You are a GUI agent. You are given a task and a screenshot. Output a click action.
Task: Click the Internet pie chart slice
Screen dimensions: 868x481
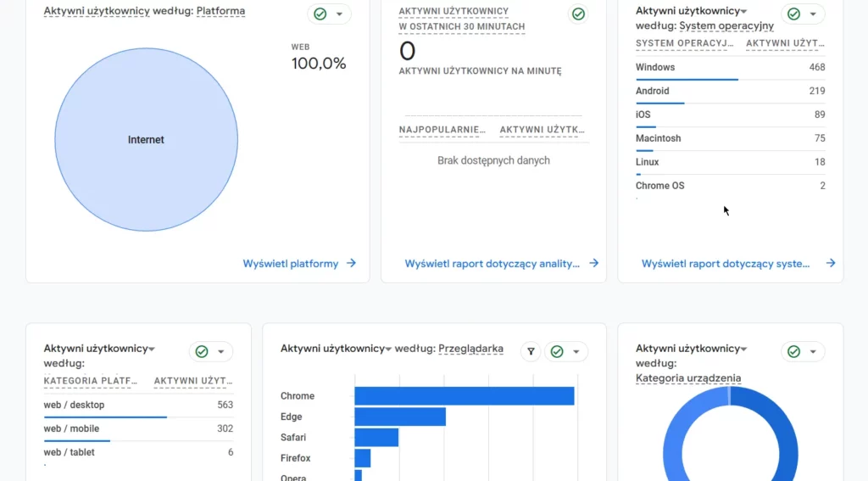[146, 140]
